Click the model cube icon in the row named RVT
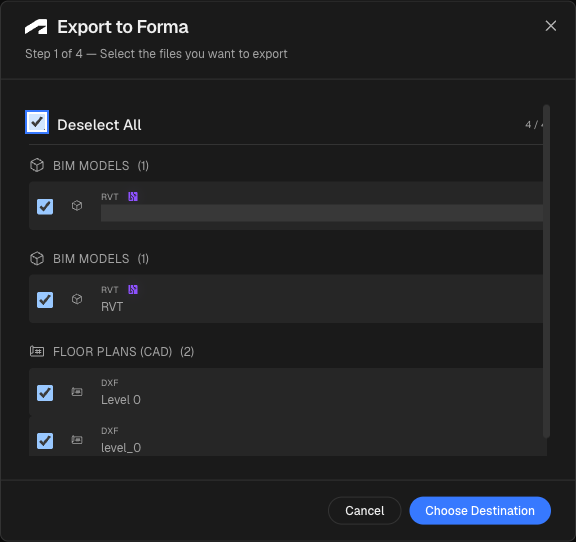 click(x=77, y=299)
